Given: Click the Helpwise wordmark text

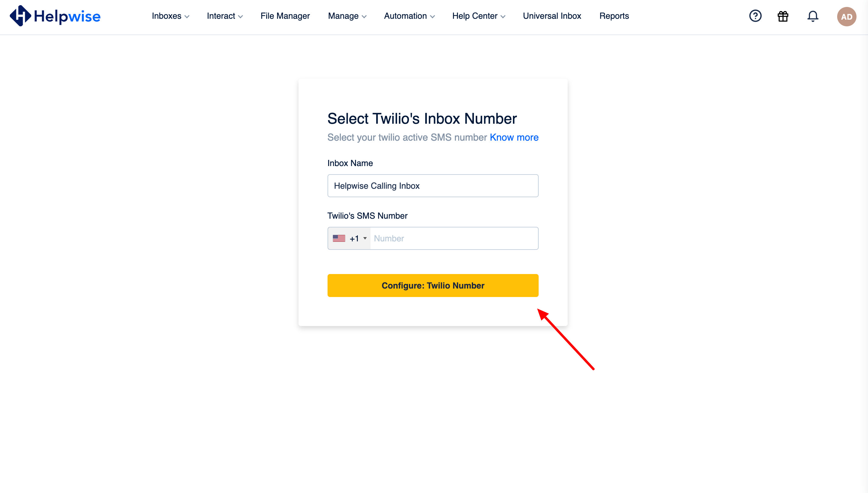Looking at the screenshot, I should [67, 17].
